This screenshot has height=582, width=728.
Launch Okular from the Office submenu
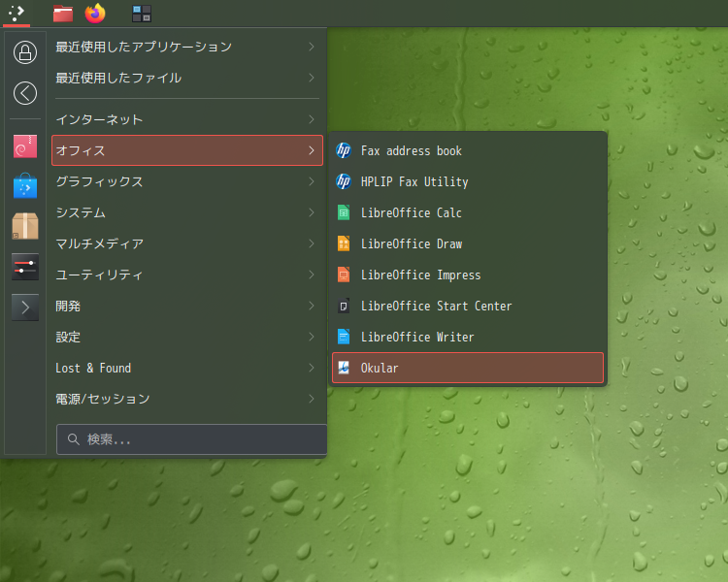[x=468, y=368]
